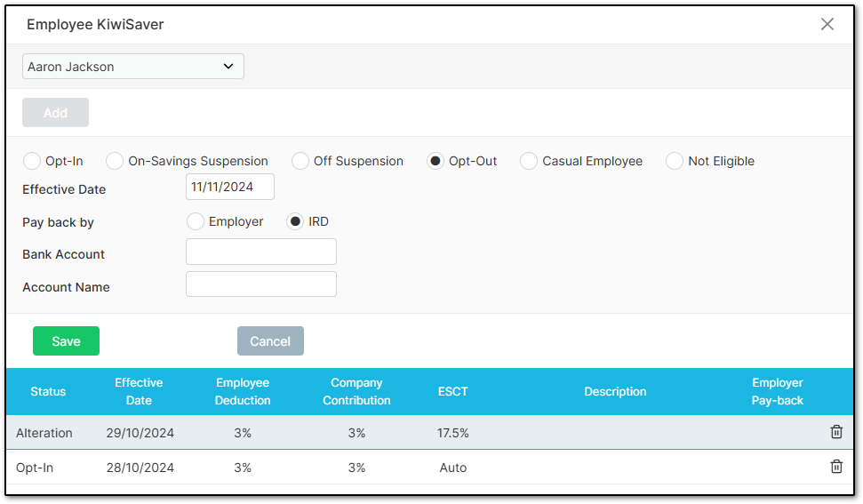Click the Employer Pay-back column header
This screenshot has height=504, width=863.
tap(777, 392)
